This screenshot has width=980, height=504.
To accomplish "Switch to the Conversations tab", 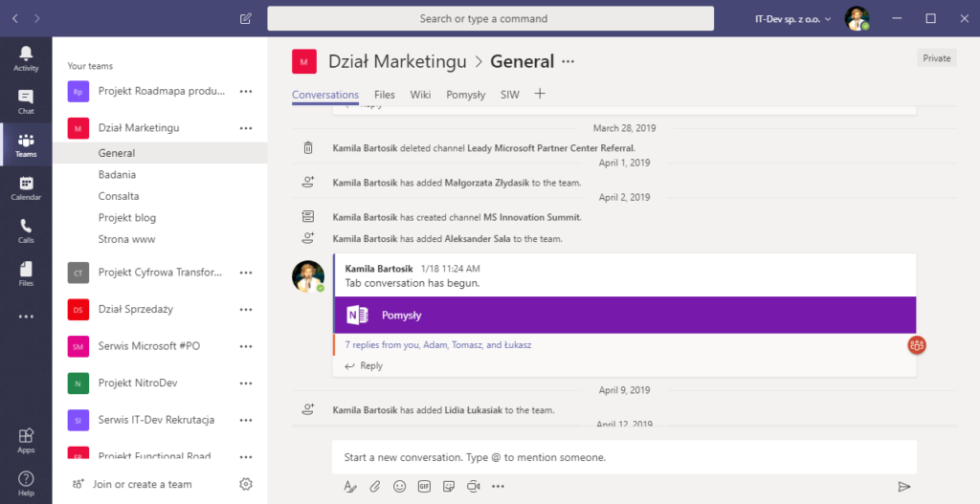I will (x=325, y=95).
